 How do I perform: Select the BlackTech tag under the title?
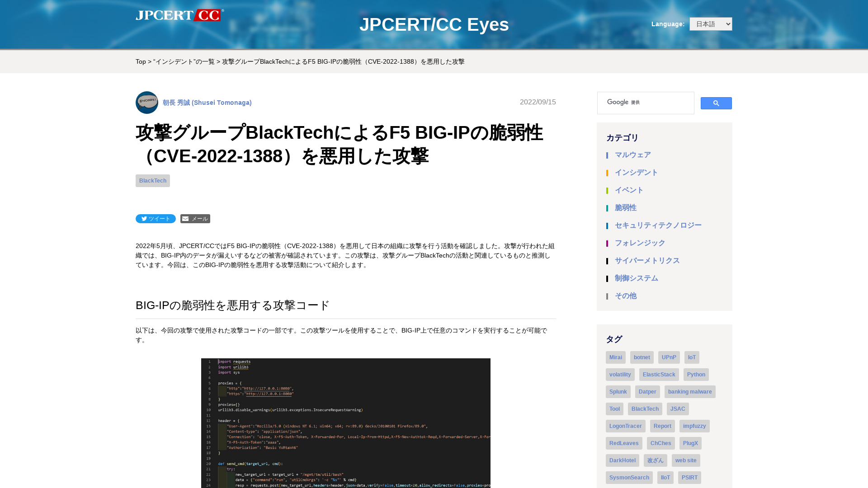[x=152, y=180]
